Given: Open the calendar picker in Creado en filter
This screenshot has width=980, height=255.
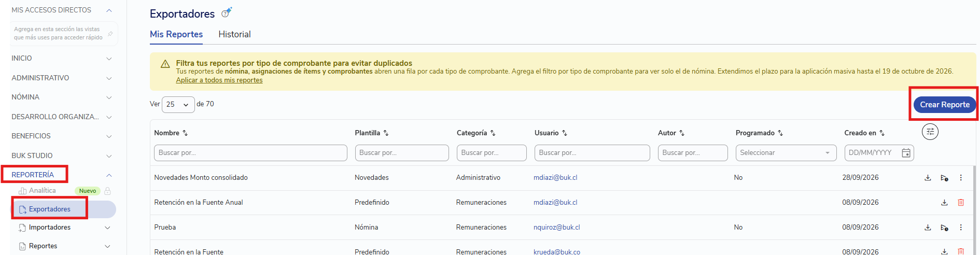Looking at the screenshot, I should (x=906, y=153).
